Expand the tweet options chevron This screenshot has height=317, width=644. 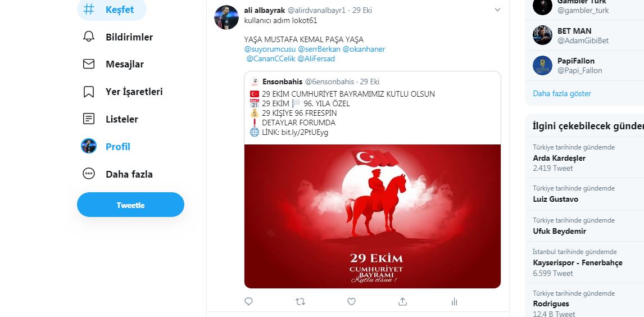point(497,10)
